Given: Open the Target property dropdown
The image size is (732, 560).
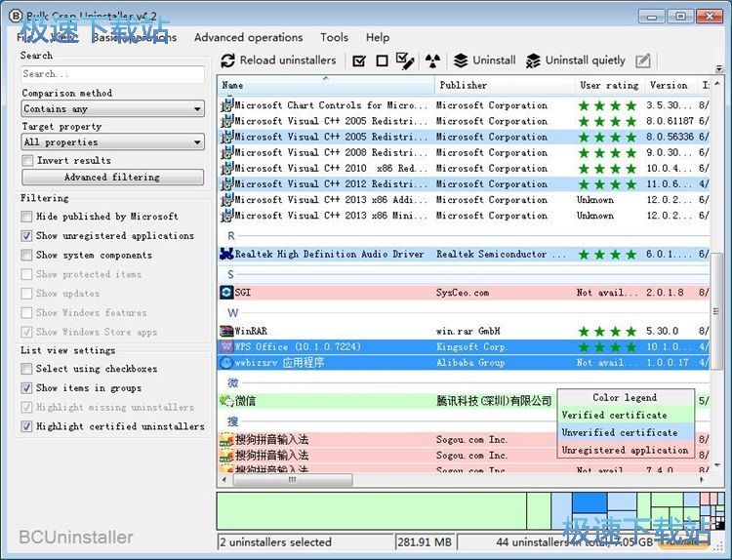Looking at the screenshot, I should coord(113,141).
